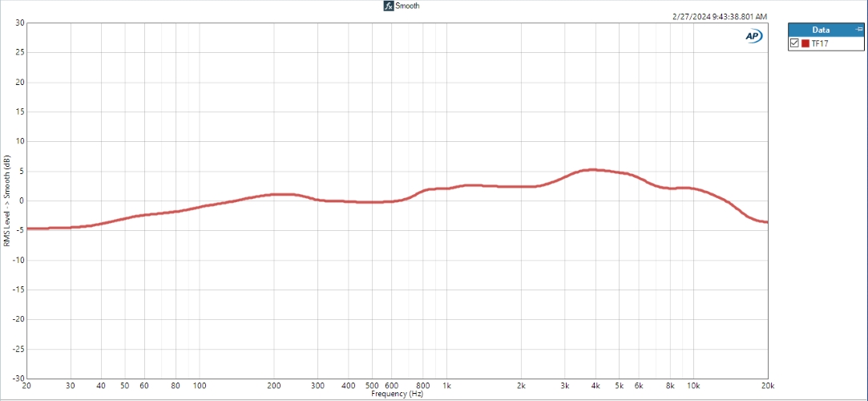Click the 0 tick label on the dB axis
This screenshot has width=868, height=401.
click(x=22, y=201)
